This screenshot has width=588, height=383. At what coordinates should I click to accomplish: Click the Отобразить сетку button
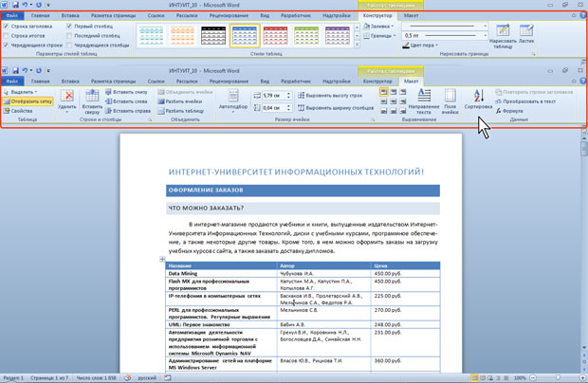28,100
